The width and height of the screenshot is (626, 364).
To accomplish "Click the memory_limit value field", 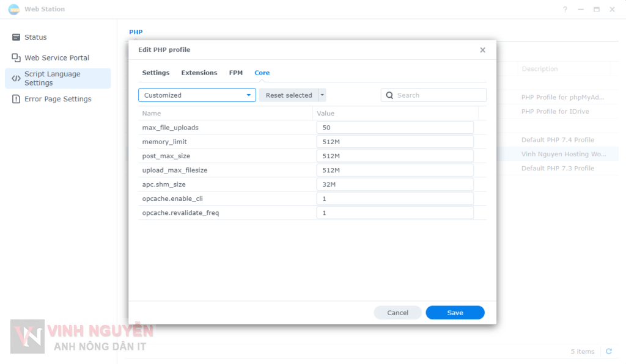I will [x=395, y=142].
